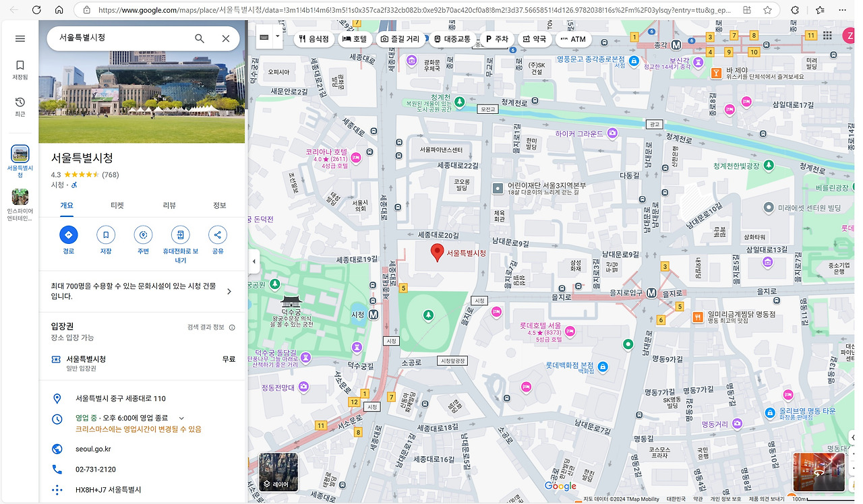Click the 롯데백화점 본점 shopping pin

click(x=603, y=367)
